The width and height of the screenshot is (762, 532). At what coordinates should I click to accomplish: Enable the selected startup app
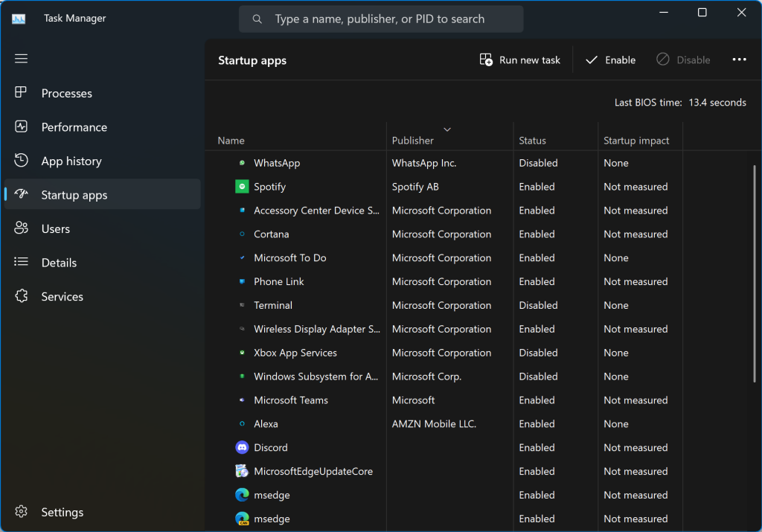(x=610, y=60)
